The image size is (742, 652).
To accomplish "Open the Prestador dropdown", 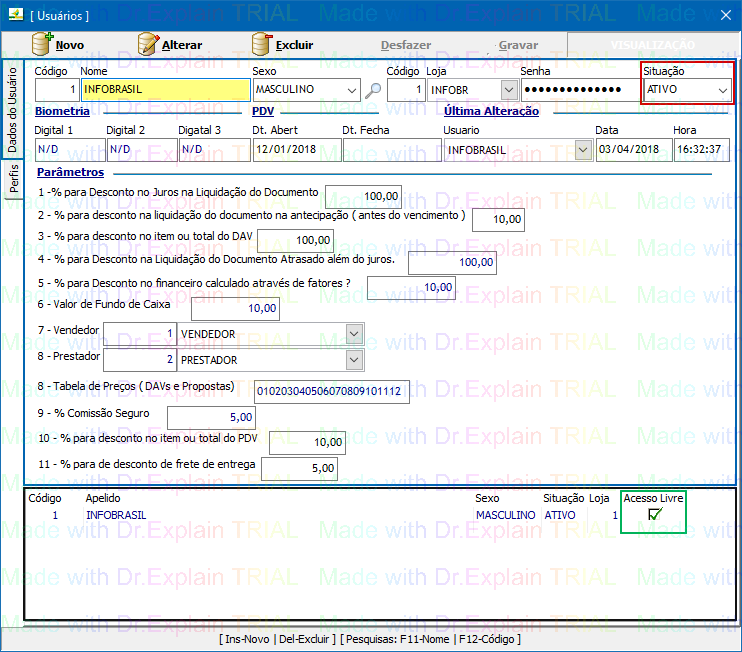I will point(354,359).
